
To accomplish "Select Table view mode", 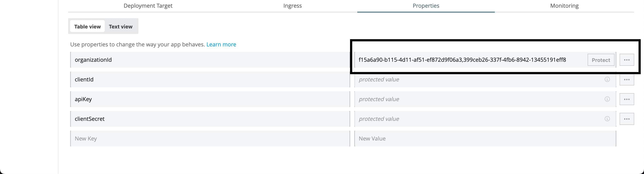I will pyautogui.click(x=87, y=26).
